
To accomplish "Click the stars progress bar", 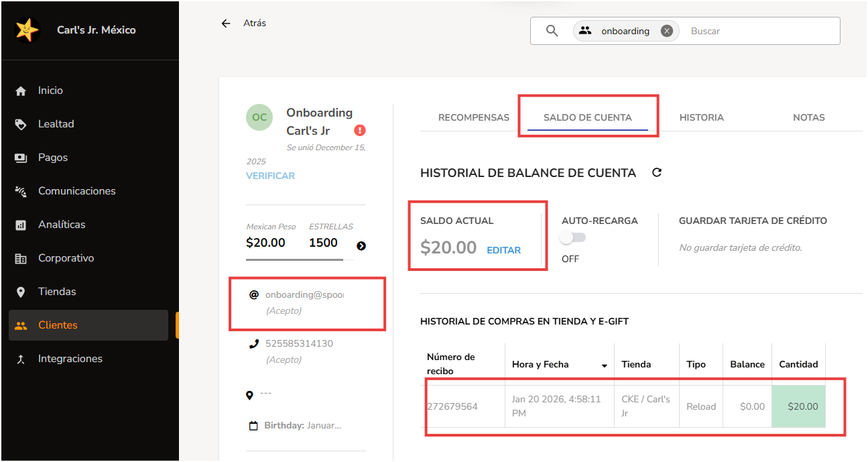I will [300, 259].
